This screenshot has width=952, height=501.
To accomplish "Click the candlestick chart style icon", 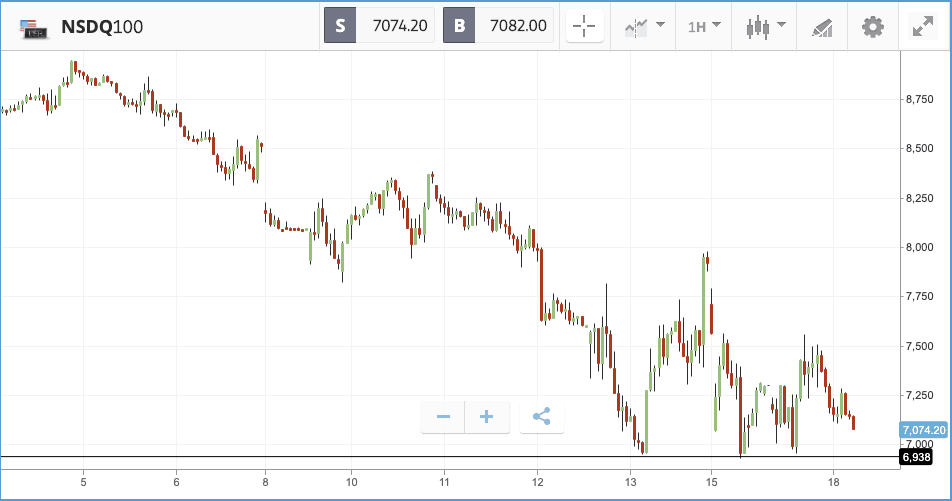I will coord(758,27).
